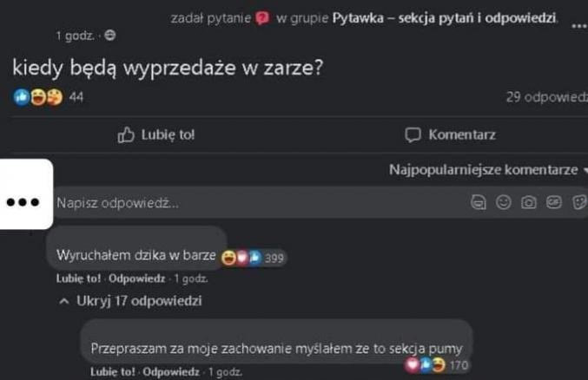Open the Pytawka group link
Screen dimensions: 588x380
[x=444, y=18]
